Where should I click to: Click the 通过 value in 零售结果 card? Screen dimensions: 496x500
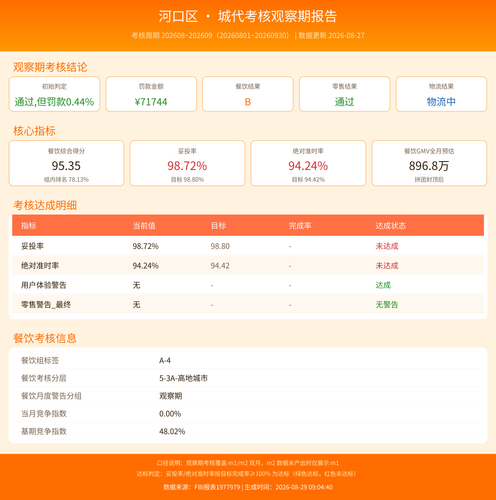(344, 102)
